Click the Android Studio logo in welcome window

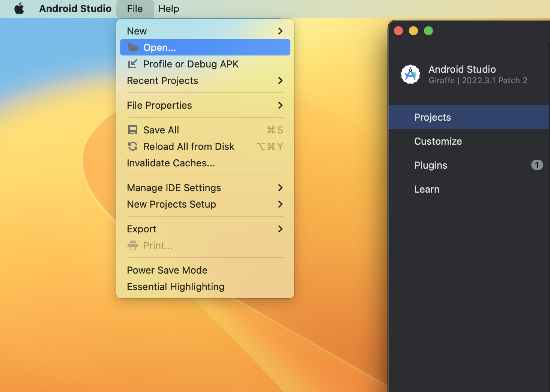coord(410,75)
